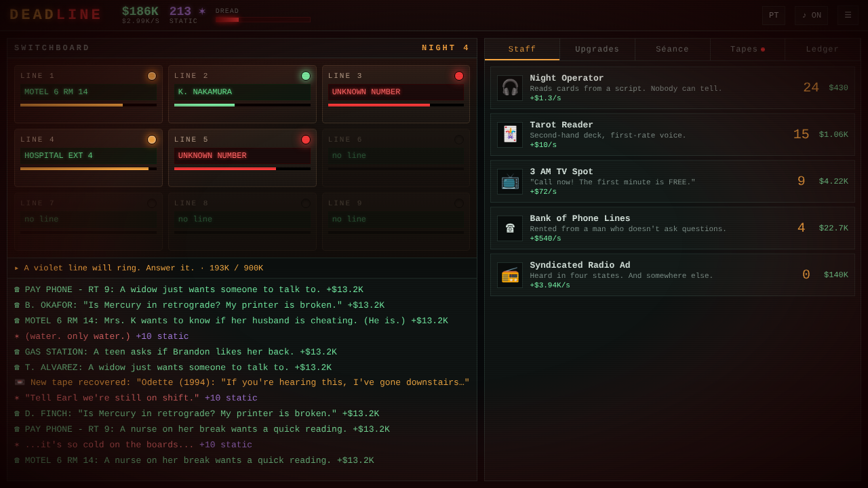The image size is (868, 488).
Task: Toggle the music ON button
Action: [x=811, y=16]
